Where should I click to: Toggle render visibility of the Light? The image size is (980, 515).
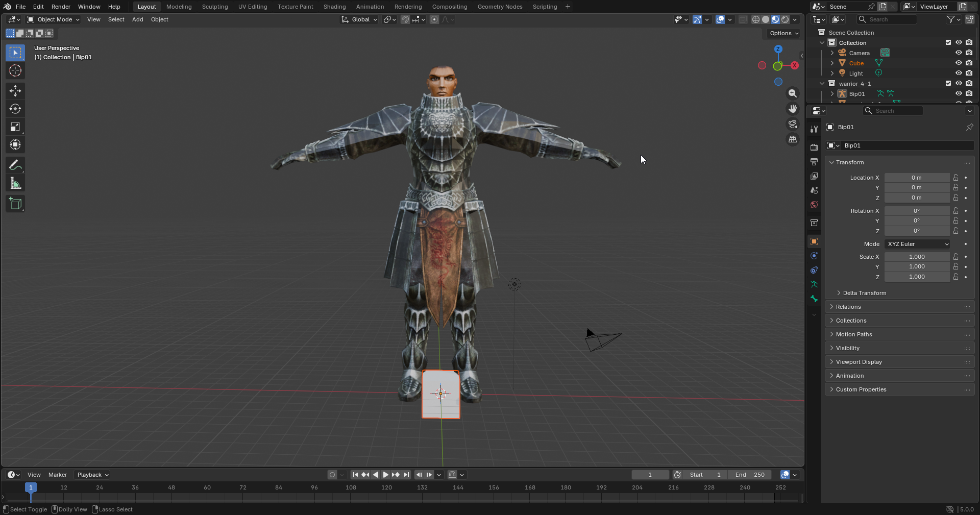[x=969, y=73]
